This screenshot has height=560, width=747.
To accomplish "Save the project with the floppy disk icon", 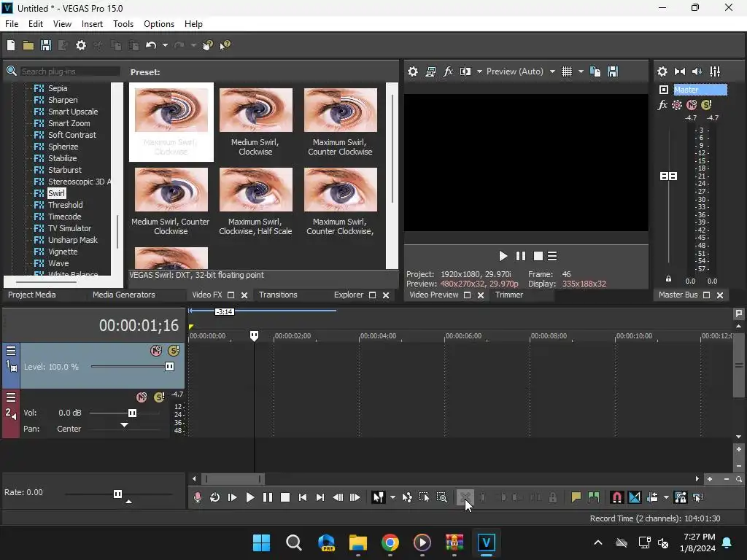I will 46,45.
